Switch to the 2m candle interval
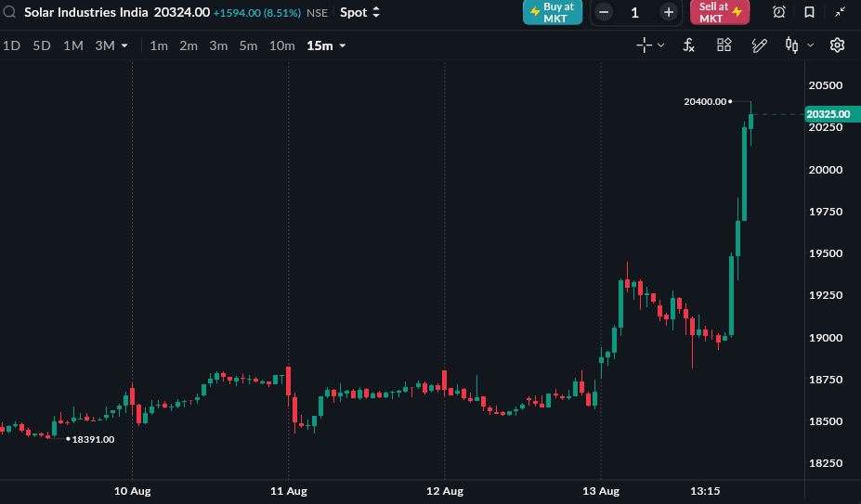Image resolution: width=861 pixels, height=504 pixels. click(x=189, y=45)
